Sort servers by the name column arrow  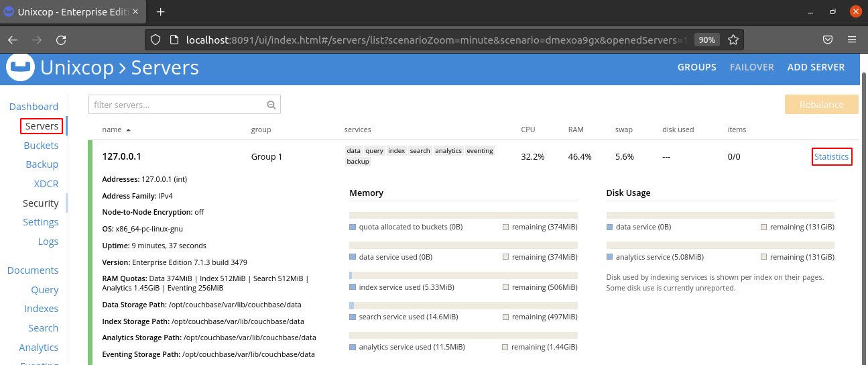coord(128,129)
